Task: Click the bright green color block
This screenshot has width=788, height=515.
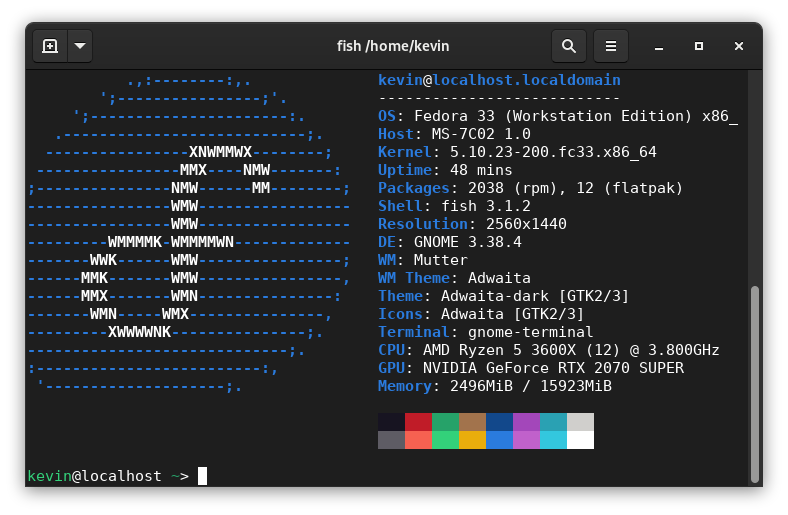Action: click(x=445, y=440)
